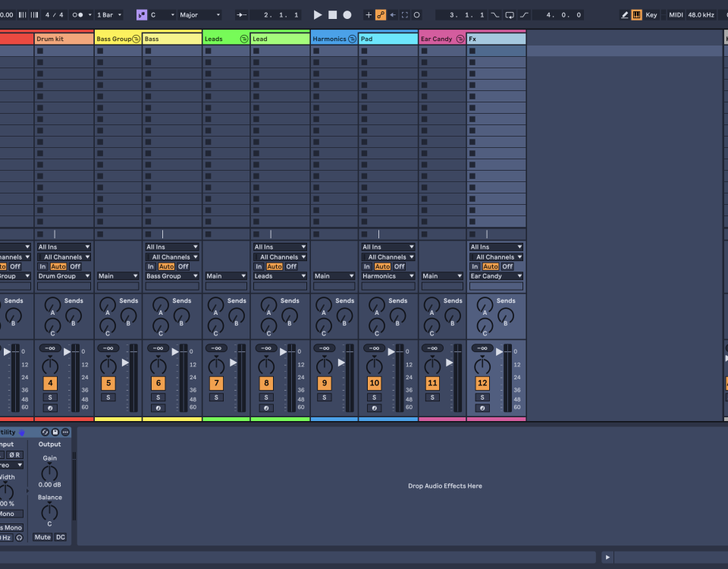Select the Fx track header
Image resolution: width=728 pixels, height=569 pixels.
[x=496, y=39]
